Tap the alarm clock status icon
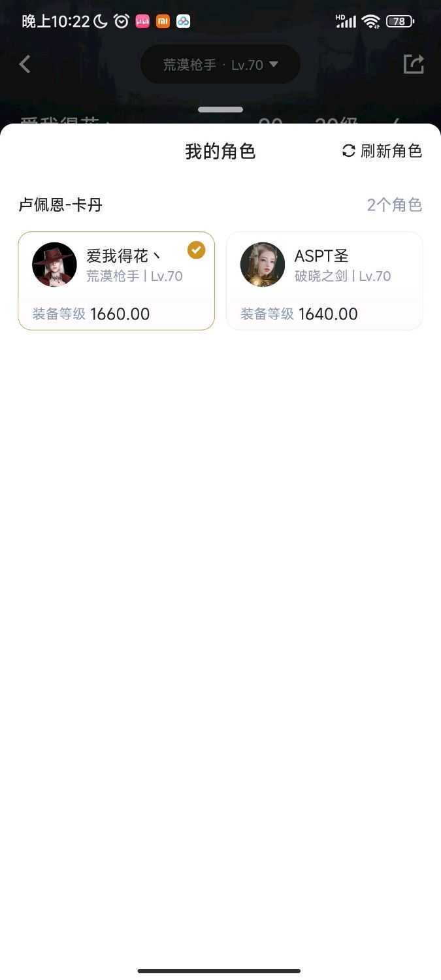Image resolution: width=441 pixels, height=980 pixels. tap(122, 21)
